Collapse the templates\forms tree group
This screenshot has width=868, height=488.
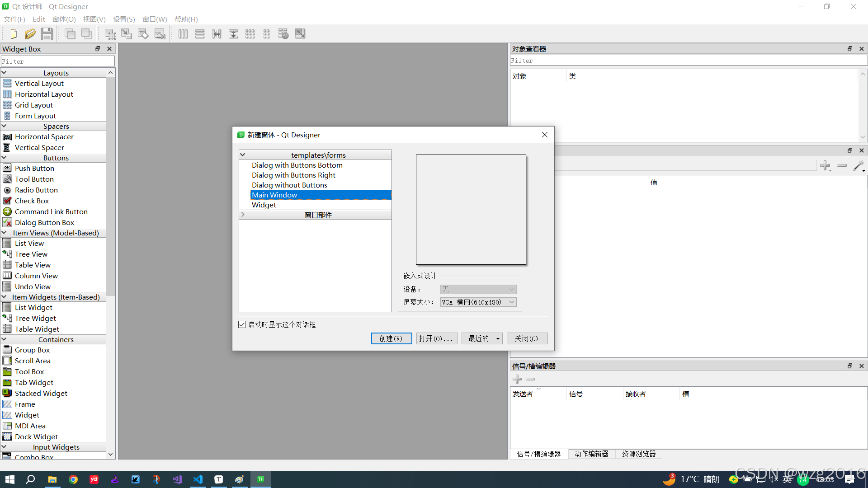(x=243, y=155)
